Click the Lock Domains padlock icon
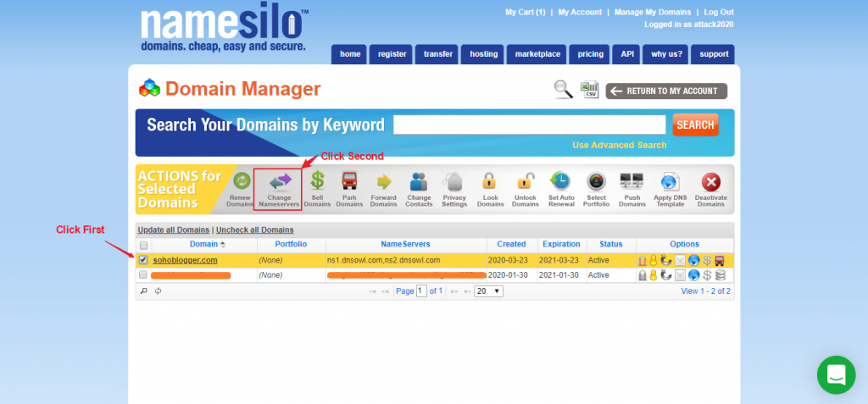The width and height of the screenshot is (868, 404). tap(489, 181)
